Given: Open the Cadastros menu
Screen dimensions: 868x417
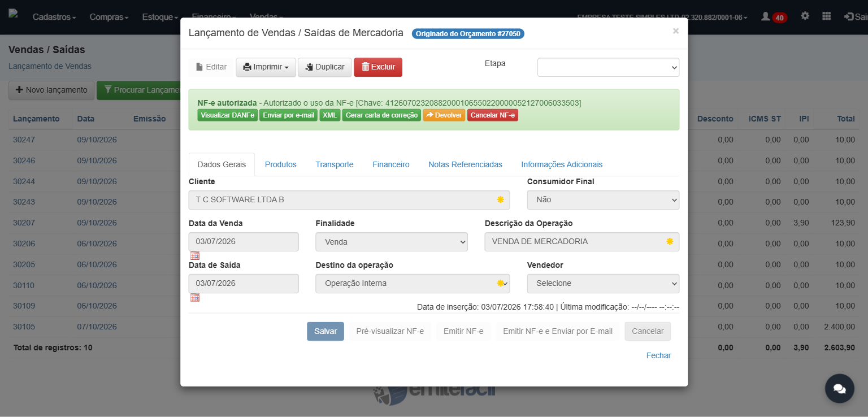Looking at the screenshot, I should pos(54,17).
